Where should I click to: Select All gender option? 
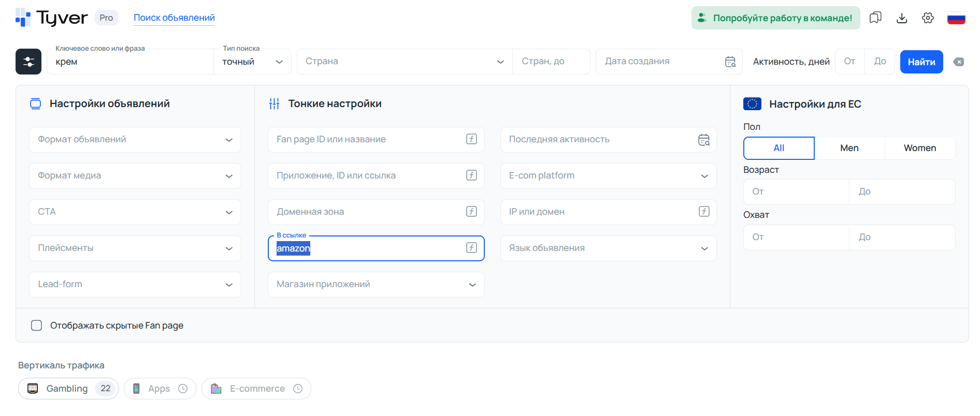click(x=779, y=148)
